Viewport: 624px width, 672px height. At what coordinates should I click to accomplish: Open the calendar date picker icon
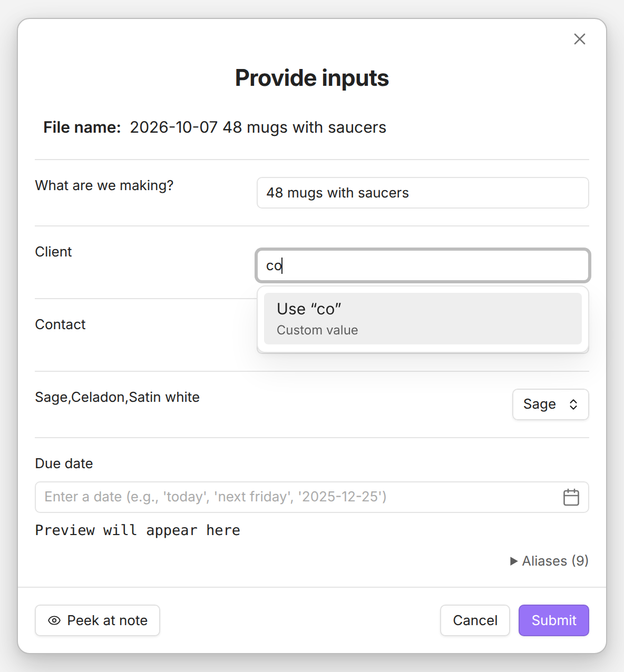(x=571, y=497)
